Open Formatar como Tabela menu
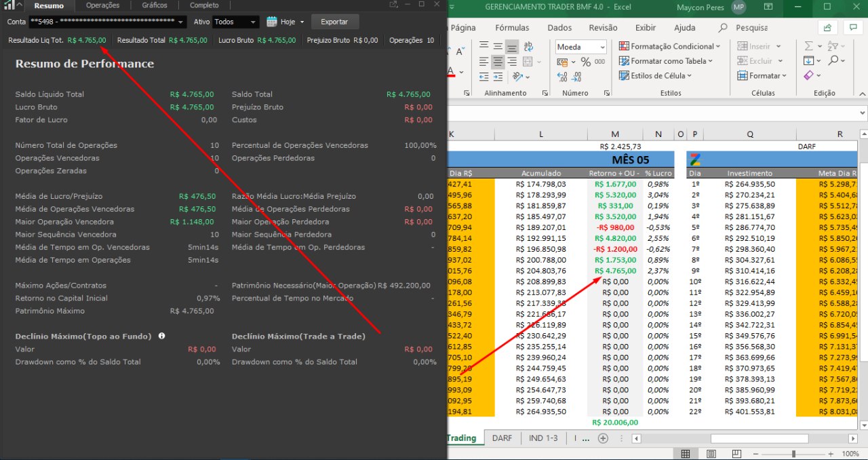Viewport: 868px width, 460px height. point(666,61)
